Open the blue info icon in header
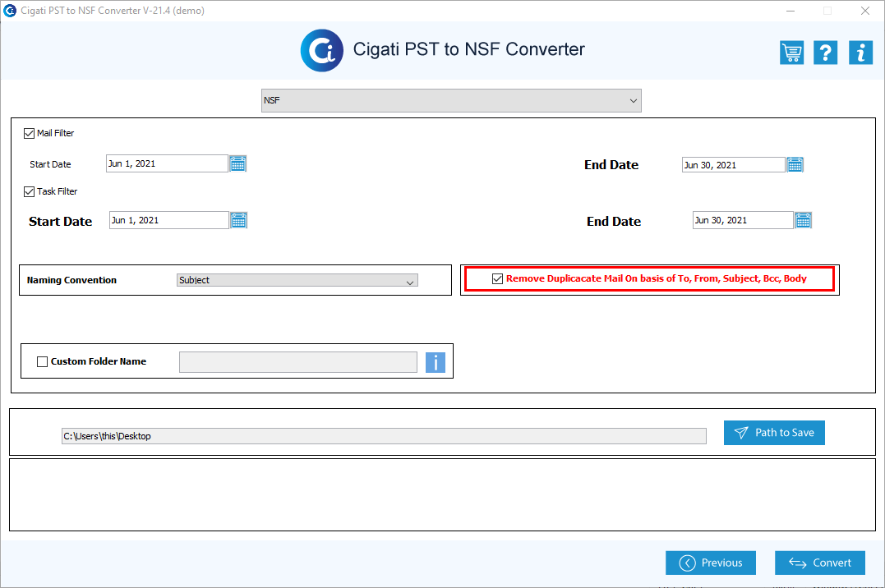Viewport: 885px width, 588px height. (x=860, y=53)
